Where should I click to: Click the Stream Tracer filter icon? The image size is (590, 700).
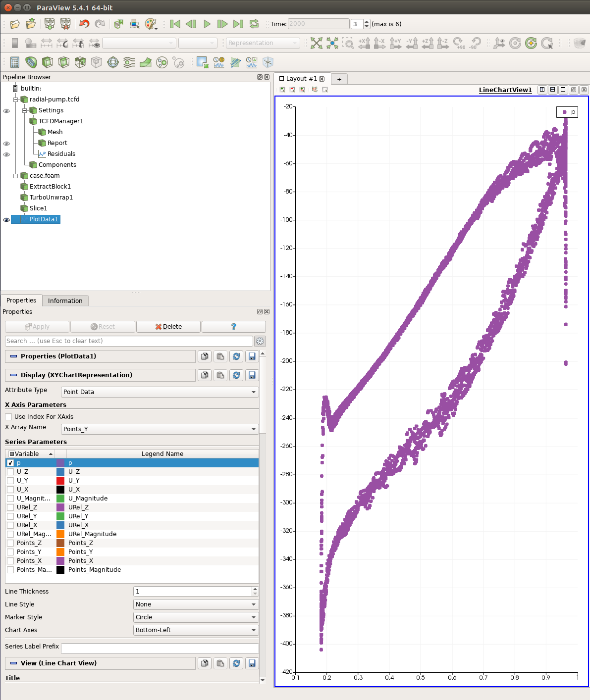(x=129, y=62)
